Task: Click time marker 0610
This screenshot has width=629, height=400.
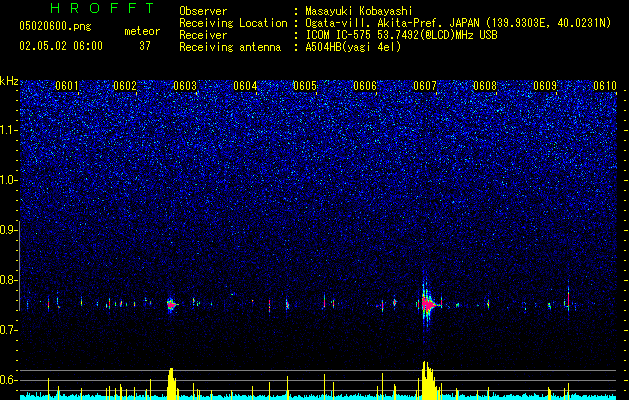Action: 605,86
